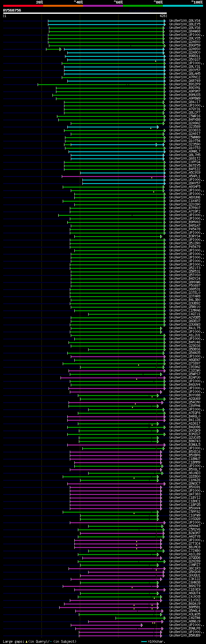Click label UniRef100_A5C9S9
This screenshot has height=644, width=206.
[185, 173]
